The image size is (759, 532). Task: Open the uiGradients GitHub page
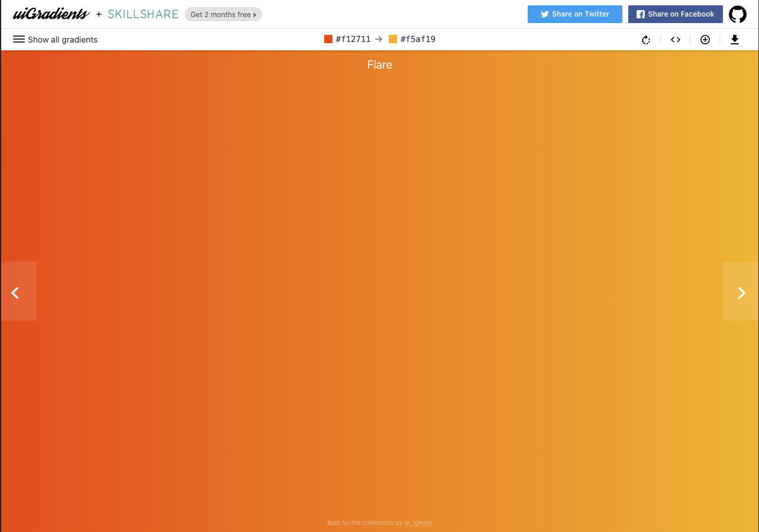pyautogui.click(x=738, y=14)
